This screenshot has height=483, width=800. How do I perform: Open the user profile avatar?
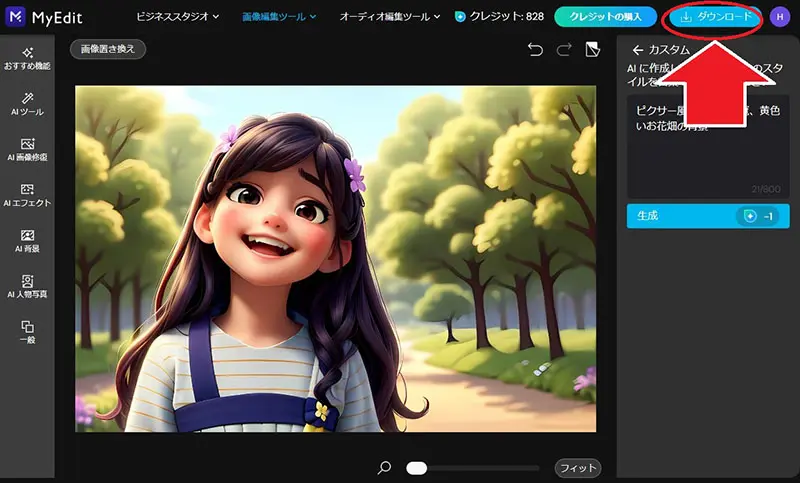click(780, 17)
